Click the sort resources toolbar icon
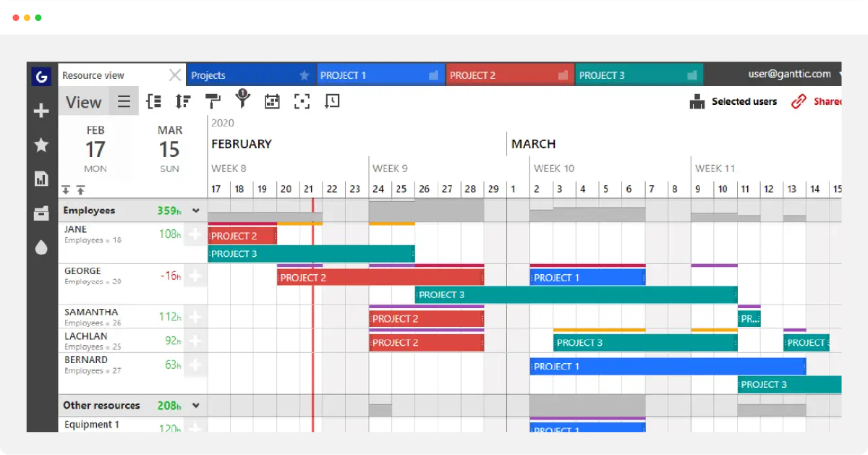Viewport: 868px width, 455px height. coord(183,102)
